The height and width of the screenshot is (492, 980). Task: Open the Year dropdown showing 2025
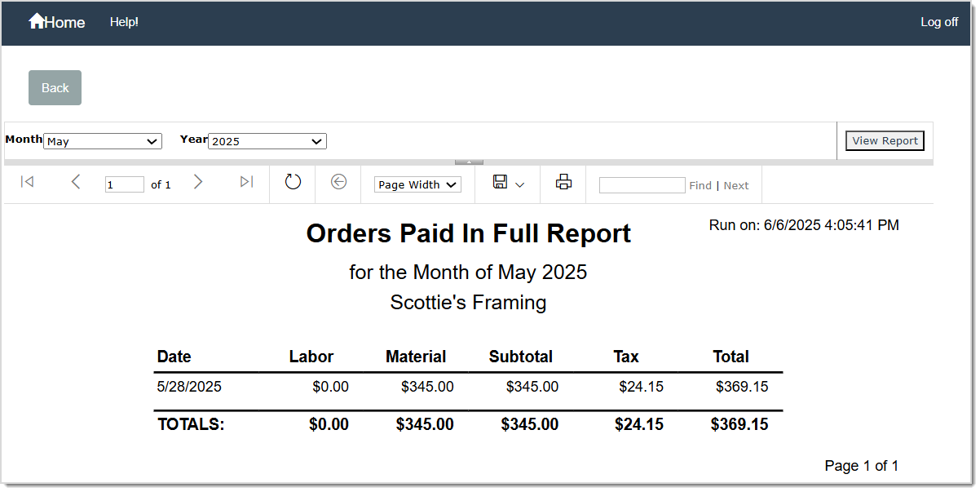coord(267,141)
